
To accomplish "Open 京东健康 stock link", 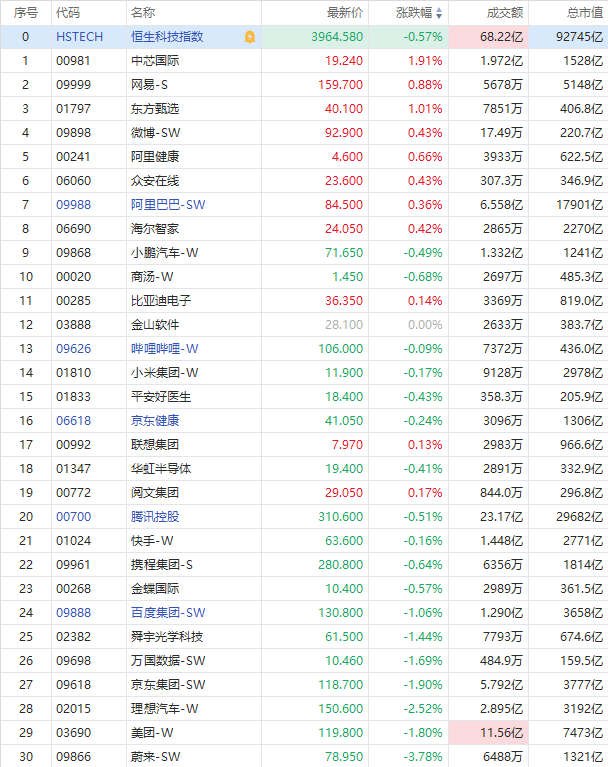I will point(155,420).
